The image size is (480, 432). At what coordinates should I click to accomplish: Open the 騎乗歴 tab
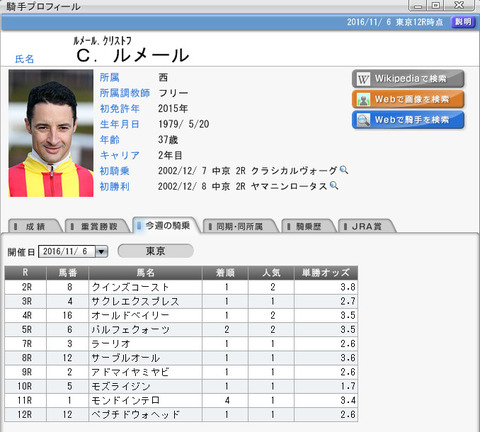pyautogui.click(x=308, y=226)
